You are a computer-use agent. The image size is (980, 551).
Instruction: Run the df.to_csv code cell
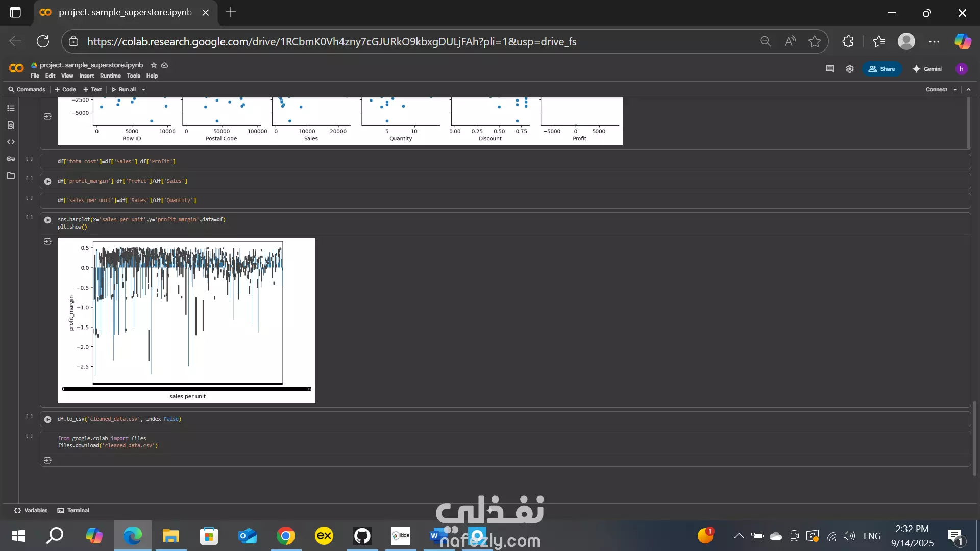click(47, 419)
